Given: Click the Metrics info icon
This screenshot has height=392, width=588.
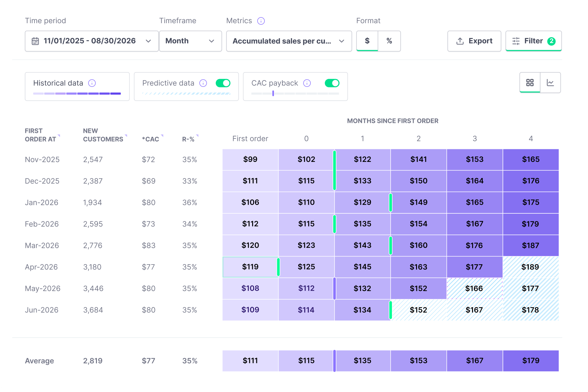Looking at the screenshot, I should (261, 21).
